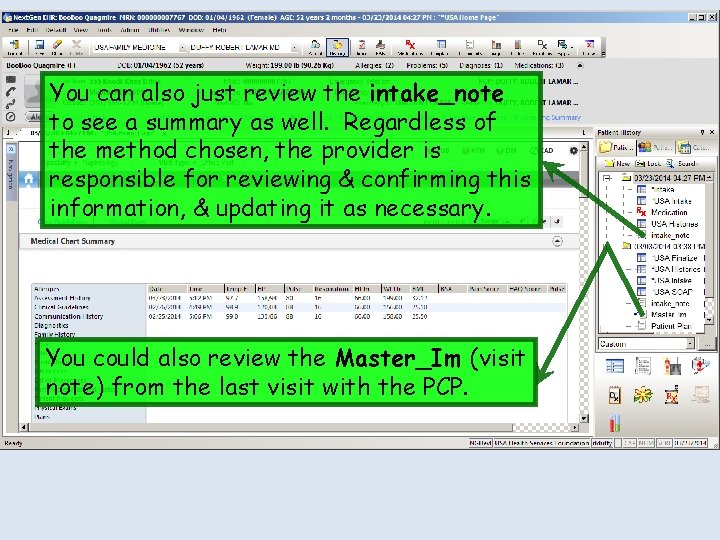Click the Patient History tree scroll-down arrow
The height and width of the screenshot is (540, 720).
pos(709,319)
